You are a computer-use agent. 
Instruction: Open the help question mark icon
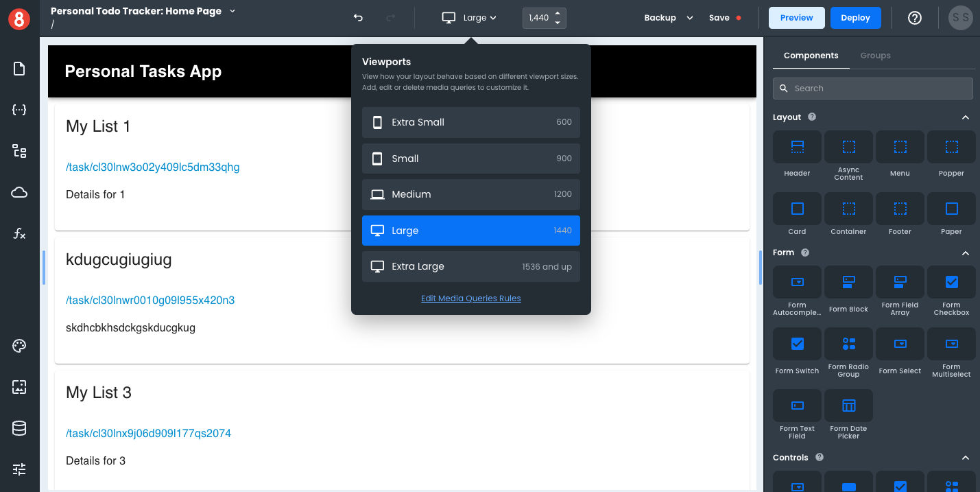coord(914,18)
